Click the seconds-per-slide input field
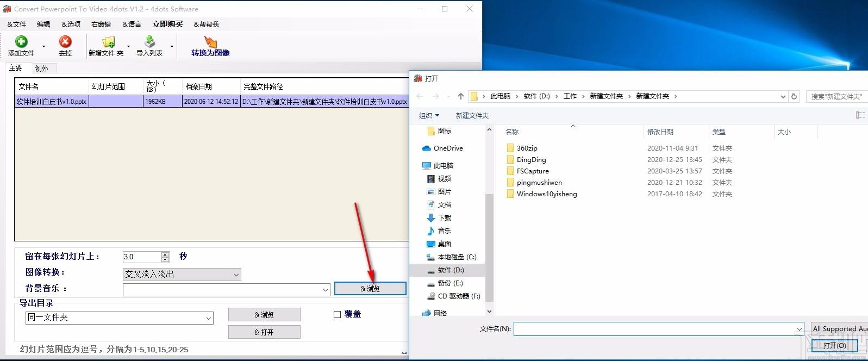868x361 pixels. pos(142,257)
